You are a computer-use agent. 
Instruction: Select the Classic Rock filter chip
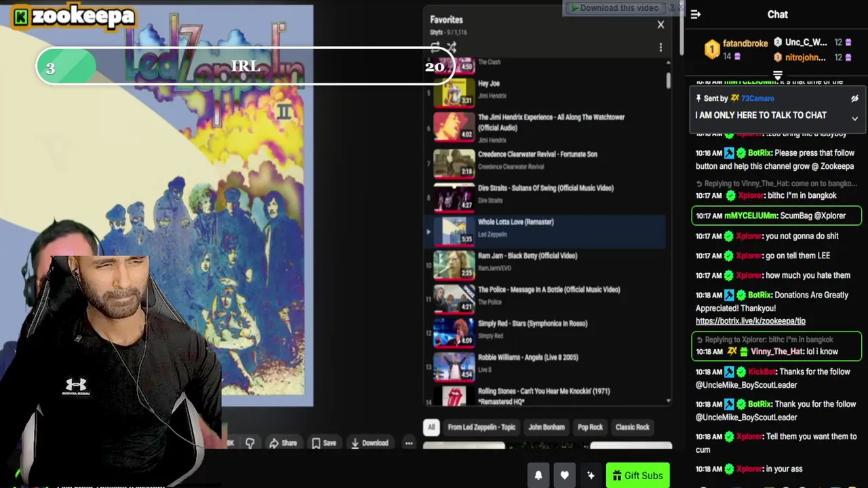point(633,427)
